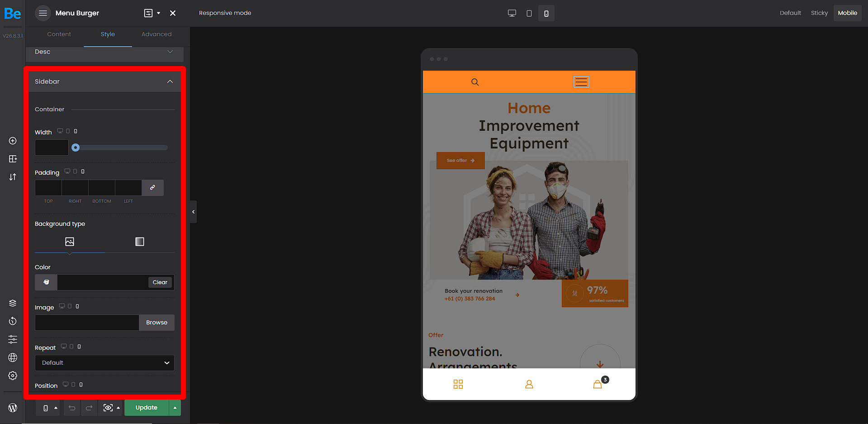
Task: Toggle mobile device for Padding
Action: pos(83,172)
